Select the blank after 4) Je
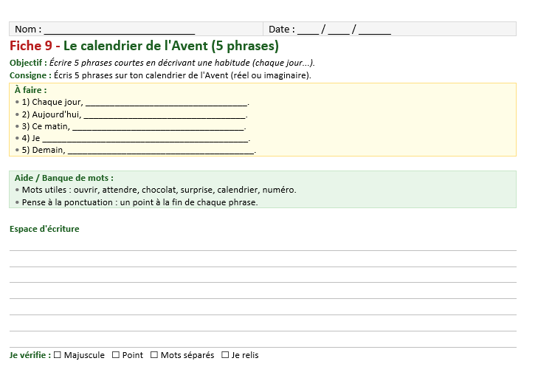This screenshot has width=538, height=392. point(145,138)
